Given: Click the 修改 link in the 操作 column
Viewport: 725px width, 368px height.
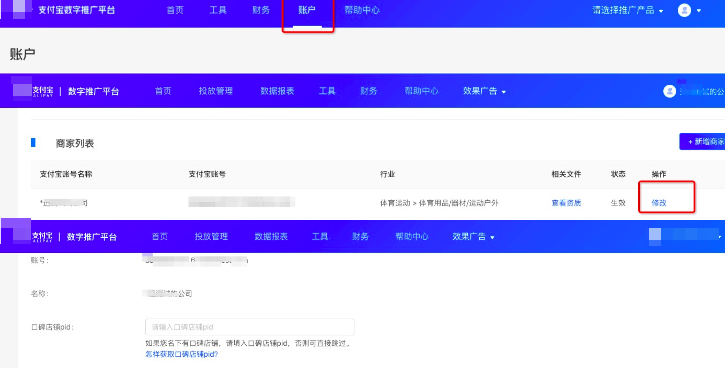Looking at the screenshot, I should tap(659, 203).
